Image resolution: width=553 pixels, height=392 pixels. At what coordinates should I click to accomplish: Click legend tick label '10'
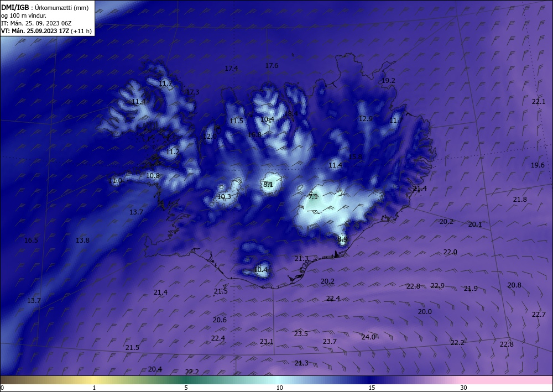279,388
